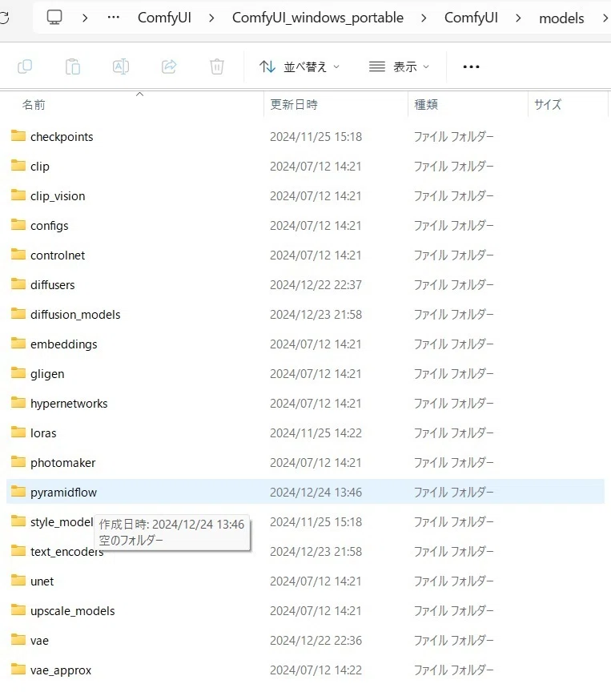
Task: Click date 2024/11/25 15:18 on checkpoints row
Action: [316, 137]
